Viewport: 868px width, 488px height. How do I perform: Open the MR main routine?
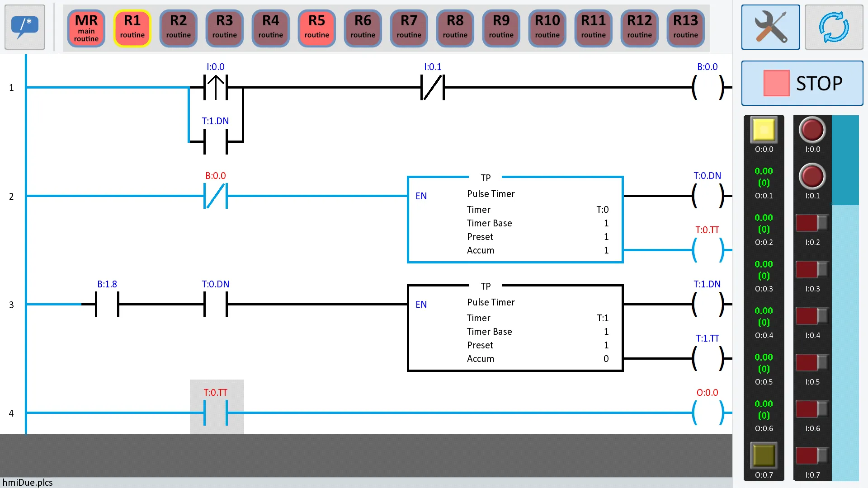pos(86,28)
